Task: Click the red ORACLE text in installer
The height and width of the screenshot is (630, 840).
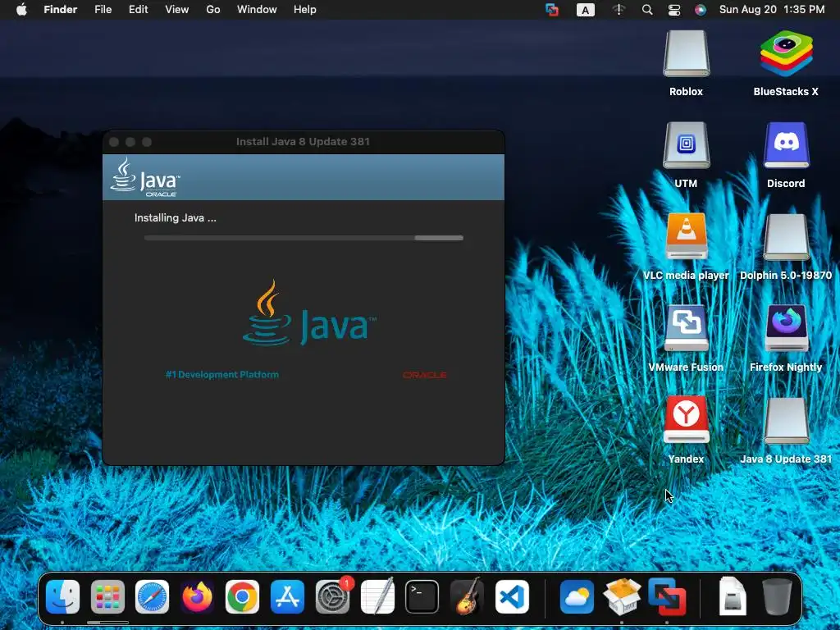Action: (425, 375)
